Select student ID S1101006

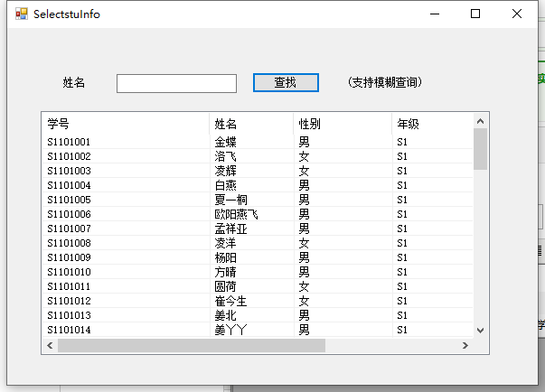pos(69,214)
